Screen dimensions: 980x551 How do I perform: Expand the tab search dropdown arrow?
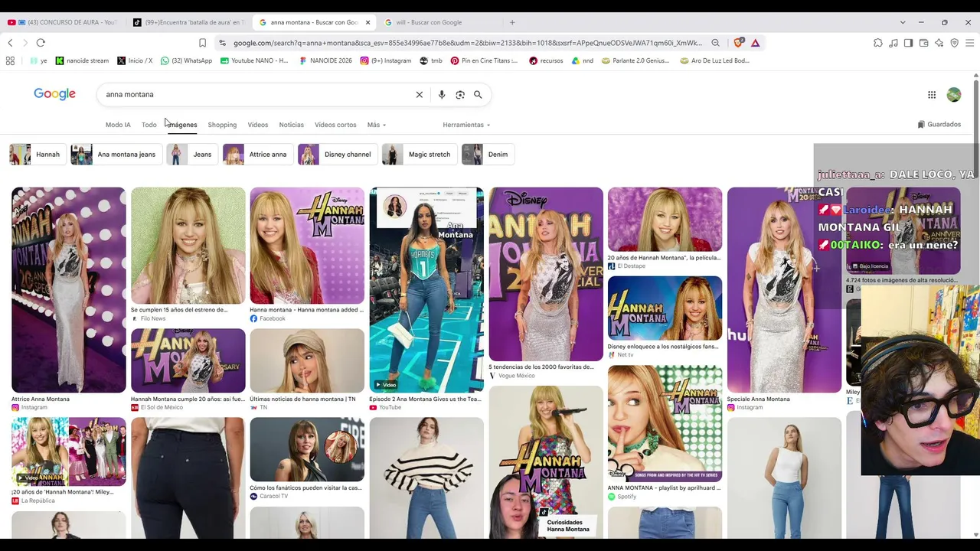pos(903,22)
